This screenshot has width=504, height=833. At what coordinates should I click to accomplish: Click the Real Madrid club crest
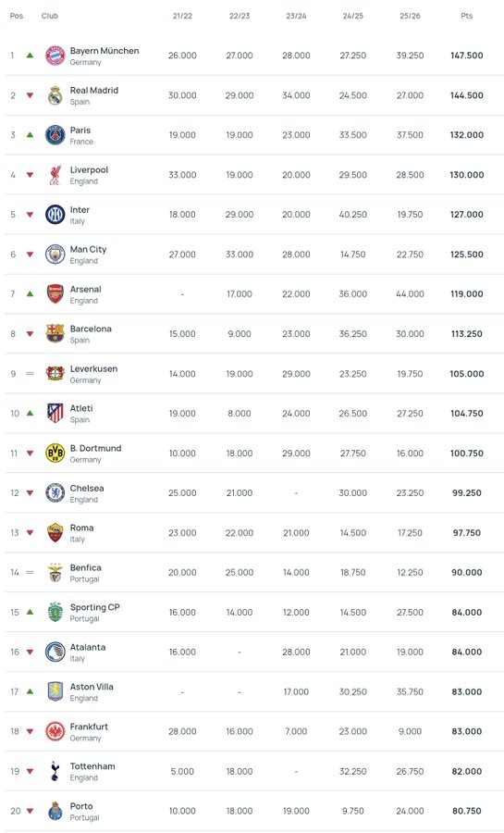(55, 95)
